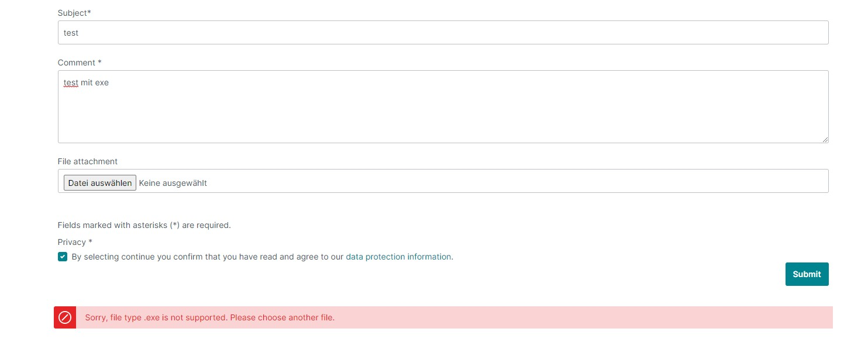Click the error banner about .exe files

pos(409,317)
